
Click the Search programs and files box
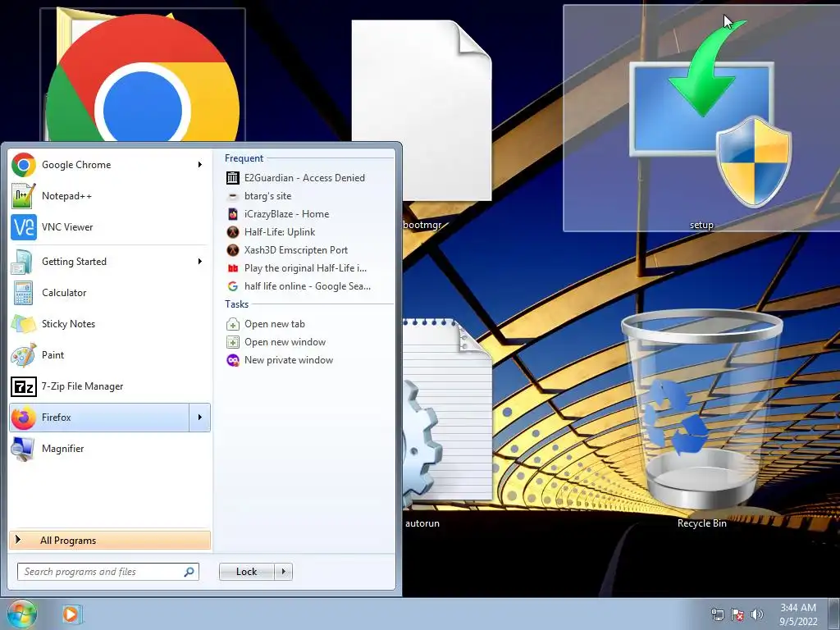tap(108, 572)
